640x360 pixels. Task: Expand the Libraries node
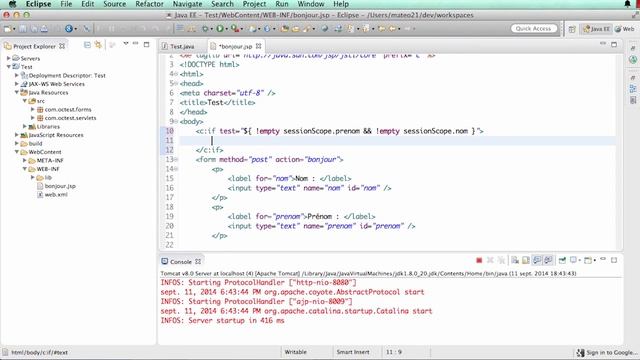(x=24, y=127)
